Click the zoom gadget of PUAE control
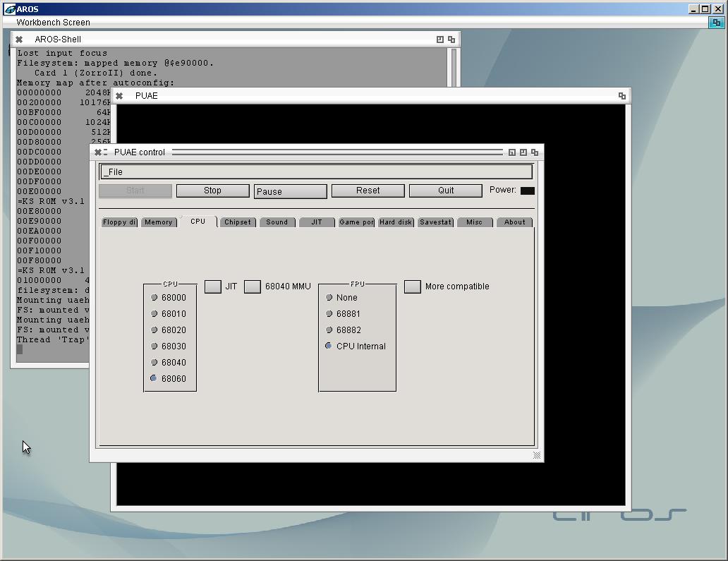The image size is (728, 561). click(523, 152)
